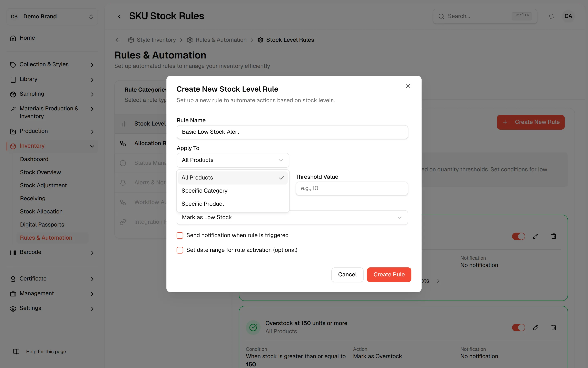Click the Style Inventory breadcrumb cube icon
Screen dimensions: 588x368
pyautogui.click(x=131, y=40)
